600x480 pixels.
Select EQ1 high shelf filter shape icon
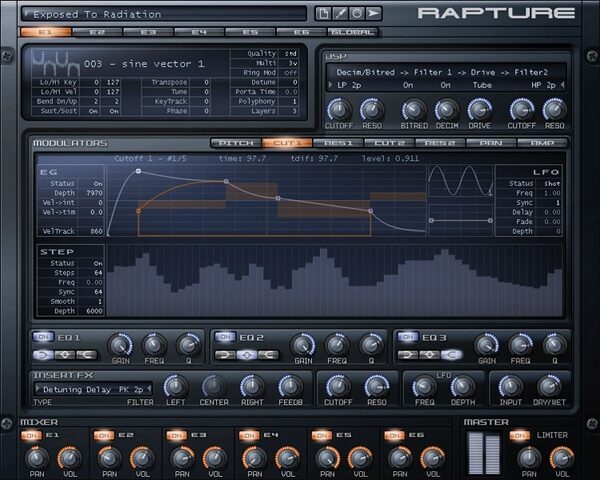pyautogui.click(x=86, y=355)
